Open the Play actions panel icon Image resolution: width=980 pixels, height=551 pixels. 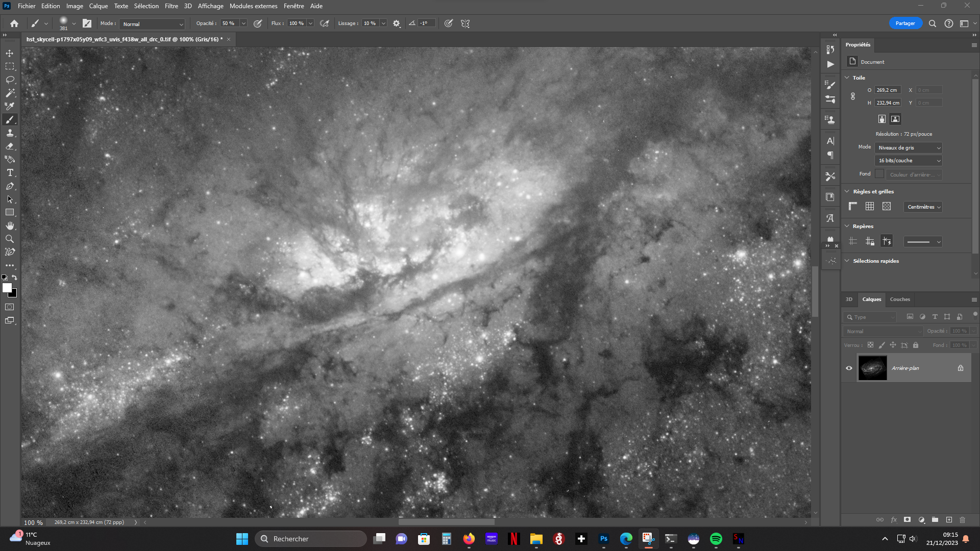tap(830, 64)
